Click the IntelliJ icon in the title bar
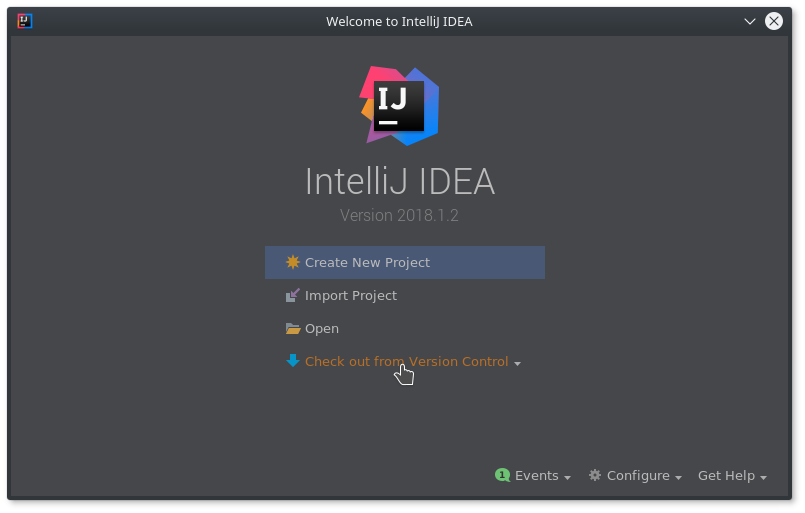Viewport: 805px width, 513px height. click(25, 21)
